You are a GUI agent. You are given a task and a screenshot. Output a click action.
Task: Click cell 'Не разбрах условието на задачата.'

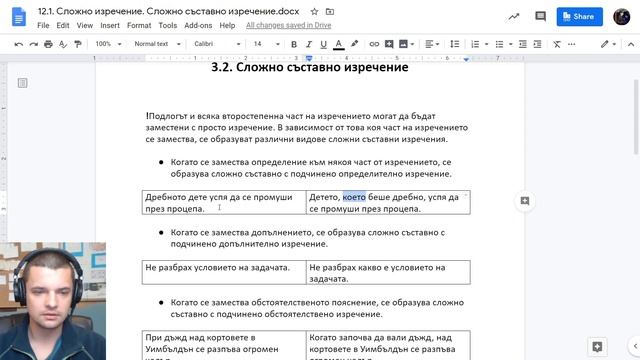click(x=224, y=272)
